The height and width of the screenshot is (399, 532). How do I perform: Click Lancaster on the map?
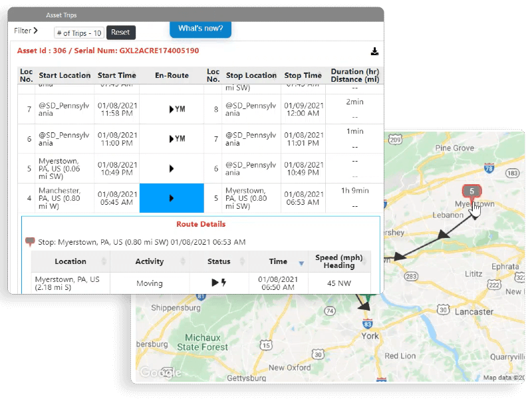[473, 312]
